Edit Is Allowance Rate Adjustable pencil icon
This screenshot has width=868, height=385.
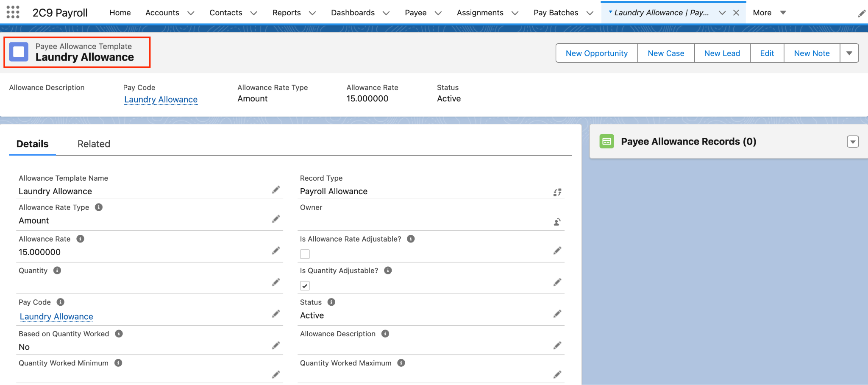[x=557, y=251]
